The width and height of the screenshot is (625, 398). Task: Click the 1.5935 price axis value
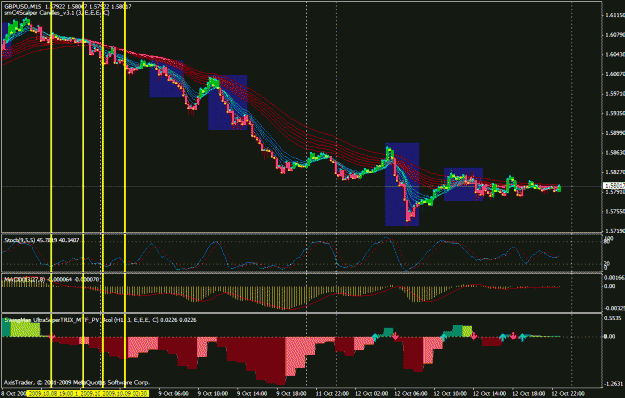[615, 113]
